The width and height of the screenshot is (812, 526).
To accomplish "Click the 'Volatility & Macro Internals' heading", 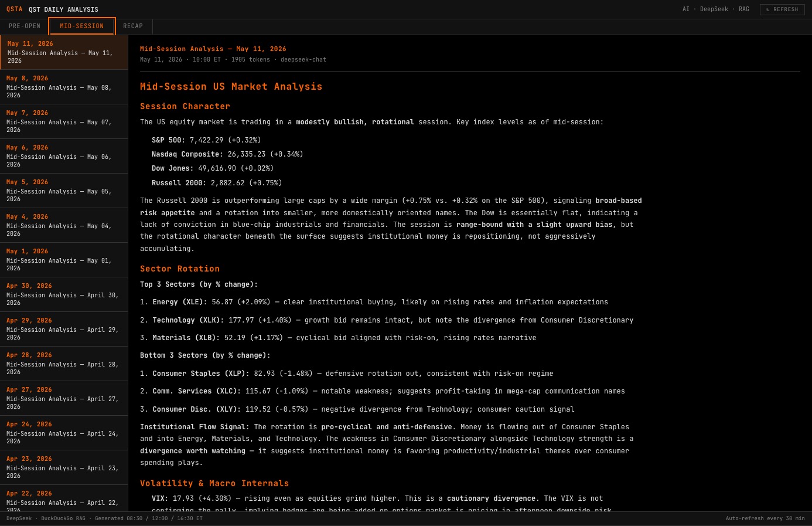I will coord(214,483).
